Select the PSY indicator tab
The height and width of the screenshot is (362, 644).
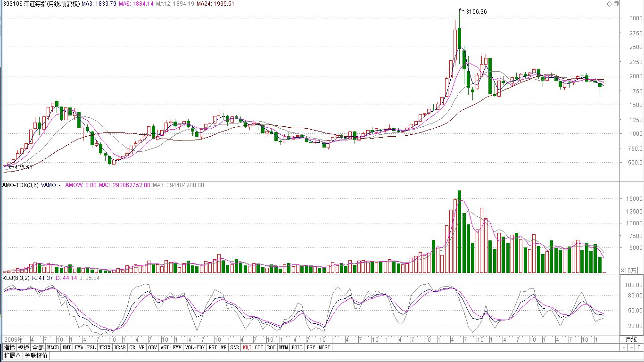(x=311, y=347)
